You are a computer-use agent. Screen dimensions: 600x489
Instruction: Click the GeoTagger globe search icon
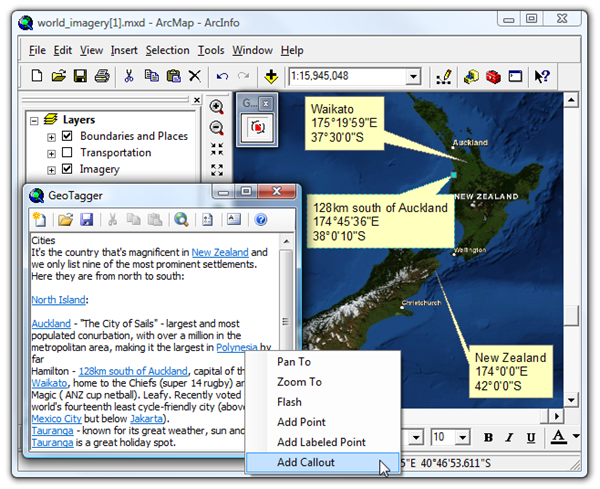(181, 219)
